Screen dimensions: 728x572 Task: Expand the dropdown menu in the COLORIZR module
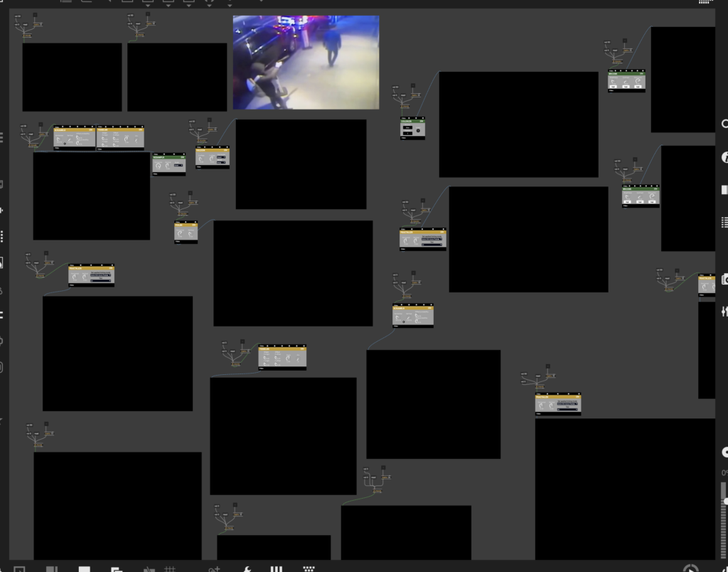pyautogui.click(x=408, y=127)
